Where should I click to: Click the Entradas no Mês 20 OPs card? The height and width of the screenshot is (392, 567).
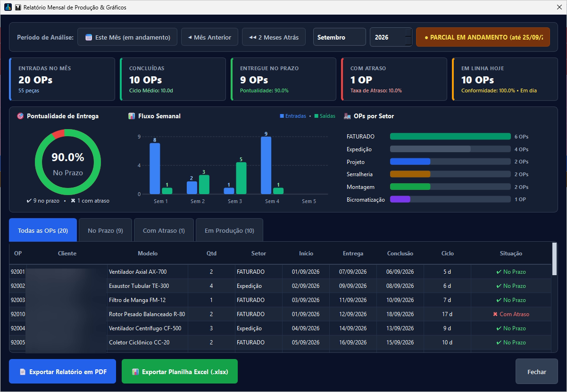(x=62, y=79)
